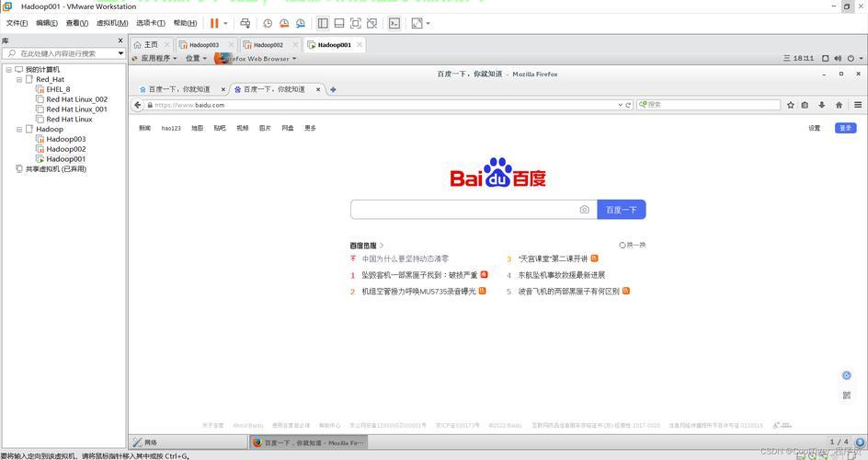Reload the page with the refresh icon
The image size is (868, 460).
pos(628,105)
